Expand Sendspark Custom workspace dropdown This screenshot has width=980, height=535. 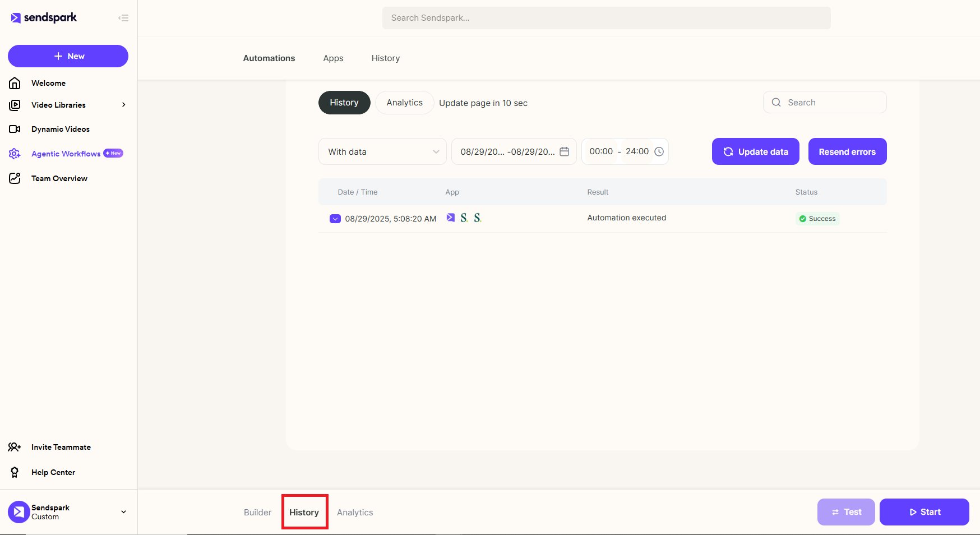(x=124, y=512)
